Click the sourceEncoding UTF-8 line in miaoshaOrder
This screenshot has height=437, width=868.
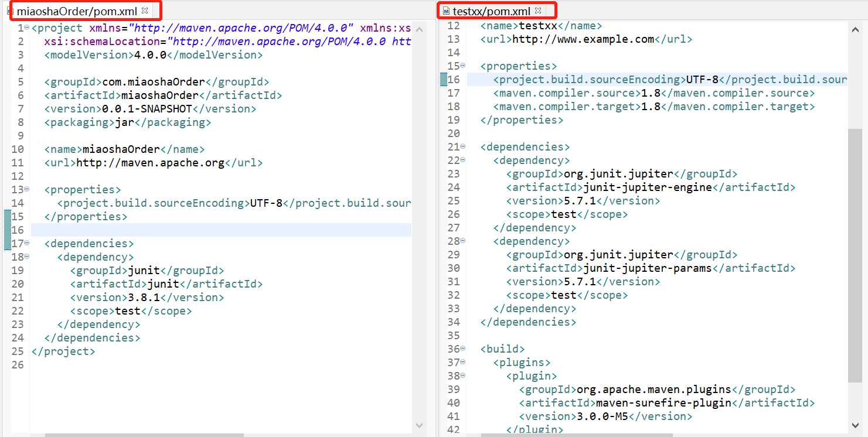click(x=234, y=203)
